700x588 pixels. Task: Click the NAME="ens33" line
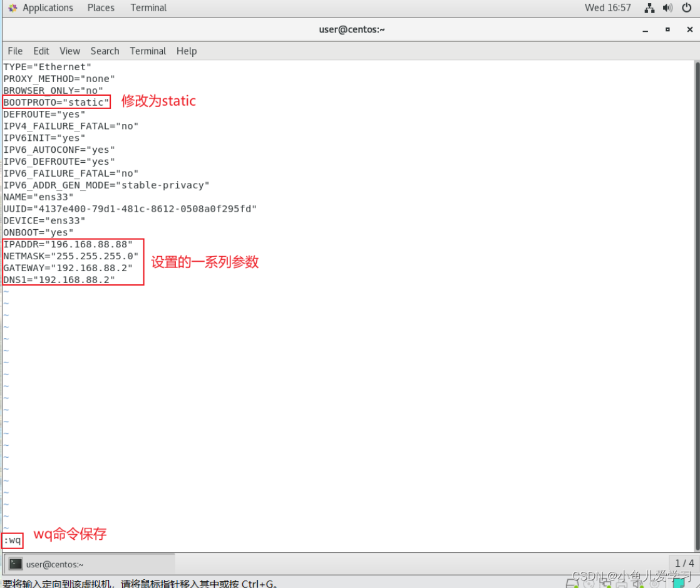click(38, 197)
